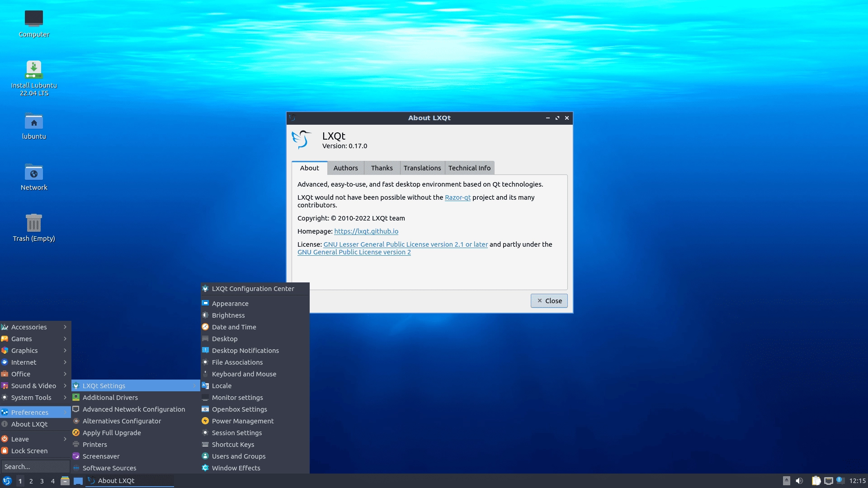868x488 pixels.
Task: Switch to workspace 4 in pager
Action: click(53, 481)
